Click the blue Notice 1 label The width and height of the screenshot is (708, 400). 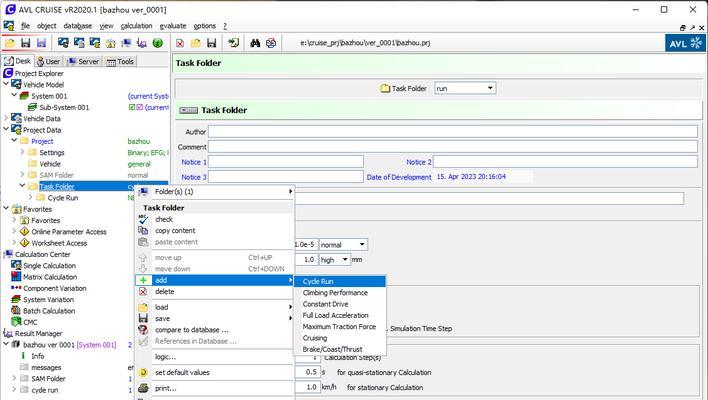tap(194, 162)
